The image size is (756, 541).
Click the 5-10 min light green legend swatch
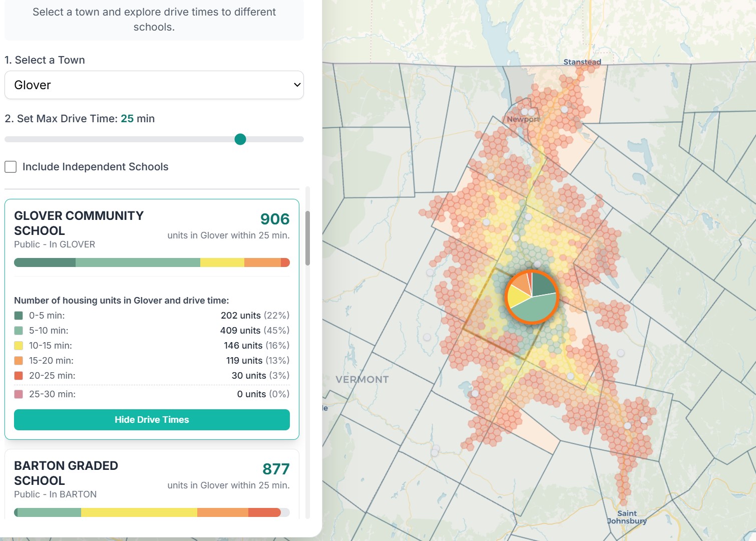pos(19,331)
